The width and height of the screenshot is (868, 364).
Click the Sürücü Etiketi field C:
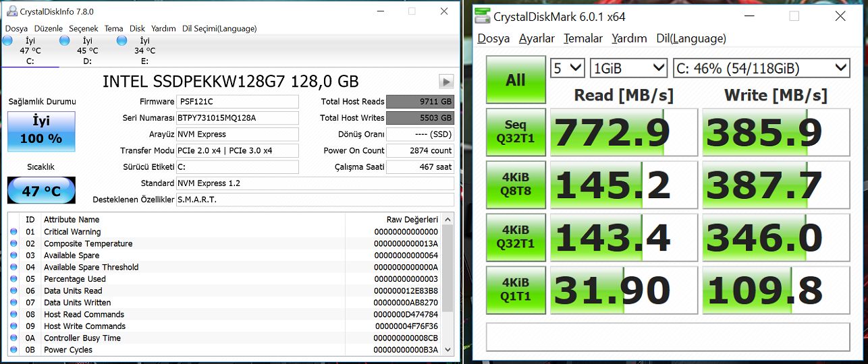237,166
